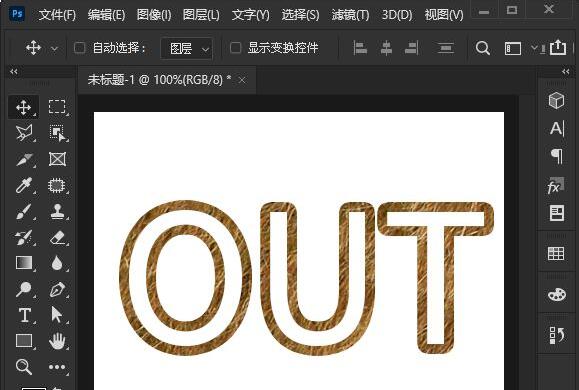Select the Hand tool
579x390 pixels.
coord(57,341)
